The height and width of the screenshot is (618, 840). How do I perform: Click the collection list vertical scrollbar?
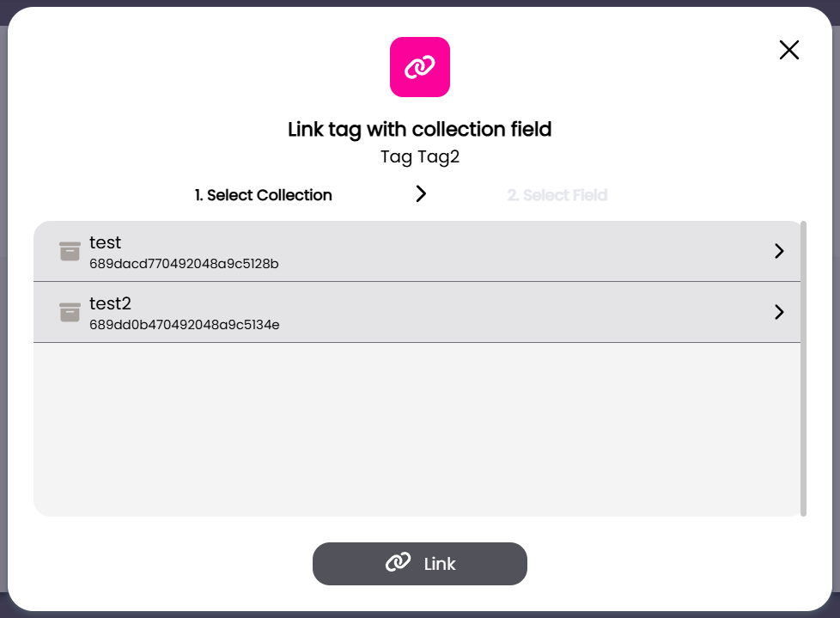pyautogui.click(x=803, y=368)
